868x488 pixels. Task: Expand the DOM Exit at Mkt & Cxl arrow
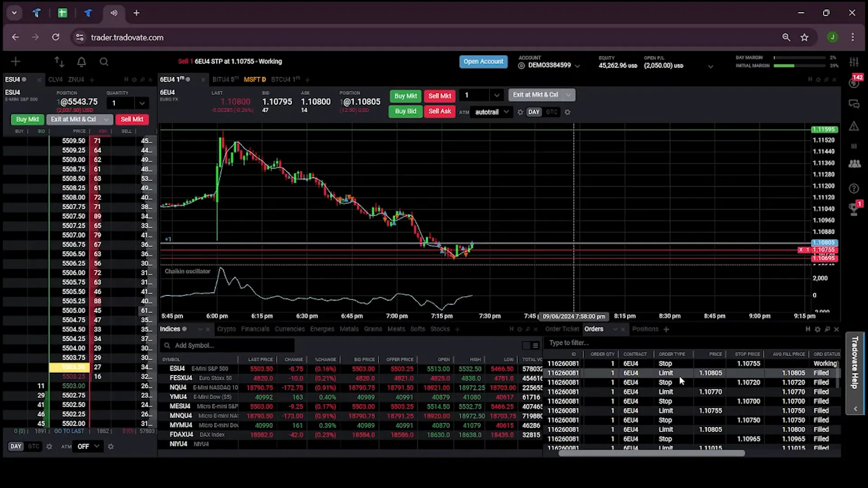[106, 119]
